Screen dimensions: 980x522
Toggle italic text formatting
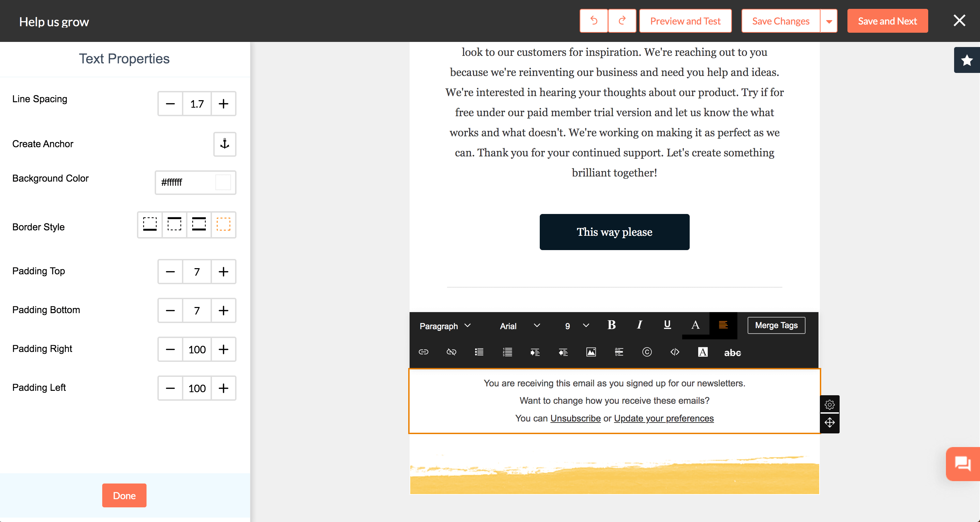640,325
